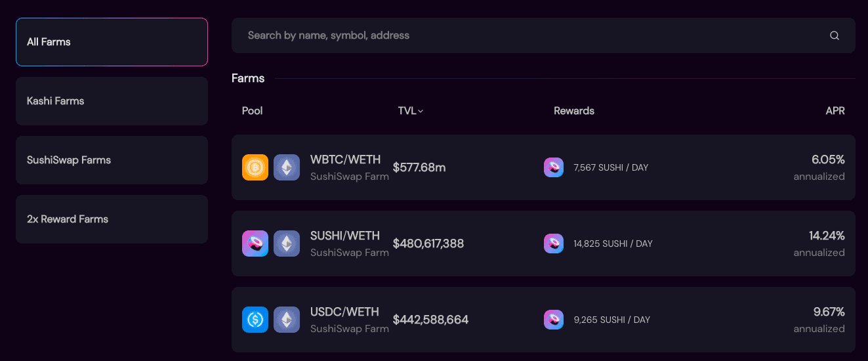Switch to SushiSwap Farms
This screenshot has height=361, width=868.
[x=112, y=160]
